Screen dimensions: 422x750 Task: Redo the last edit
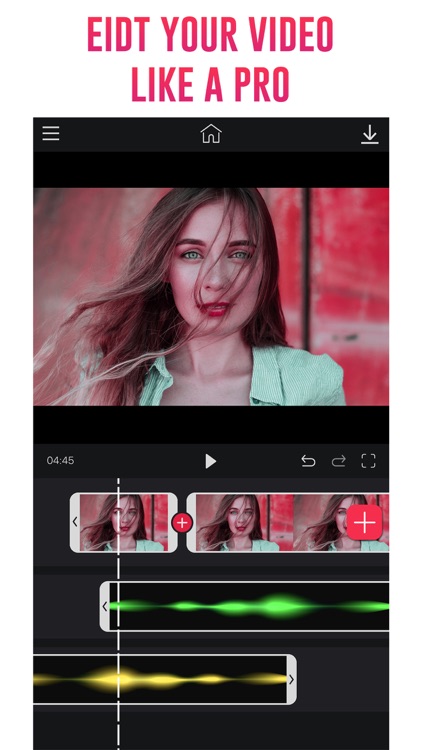[x=338, y=461]
